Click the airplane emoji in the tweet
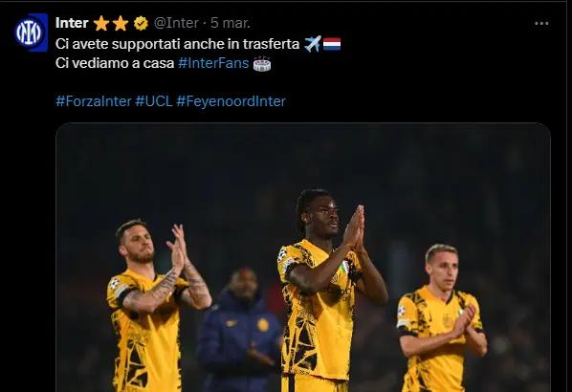This screenshot has height=392, width=572. pos(313,44)
